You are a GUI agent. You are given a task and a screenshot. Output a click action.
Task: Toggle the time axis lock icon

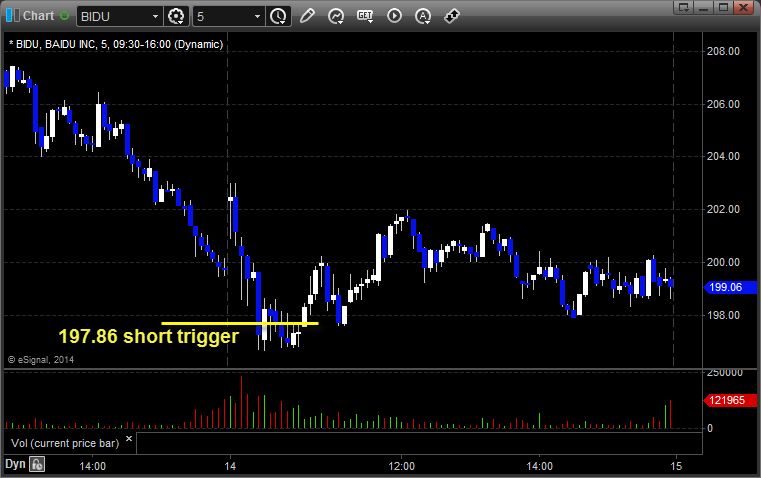coord(37,464)
